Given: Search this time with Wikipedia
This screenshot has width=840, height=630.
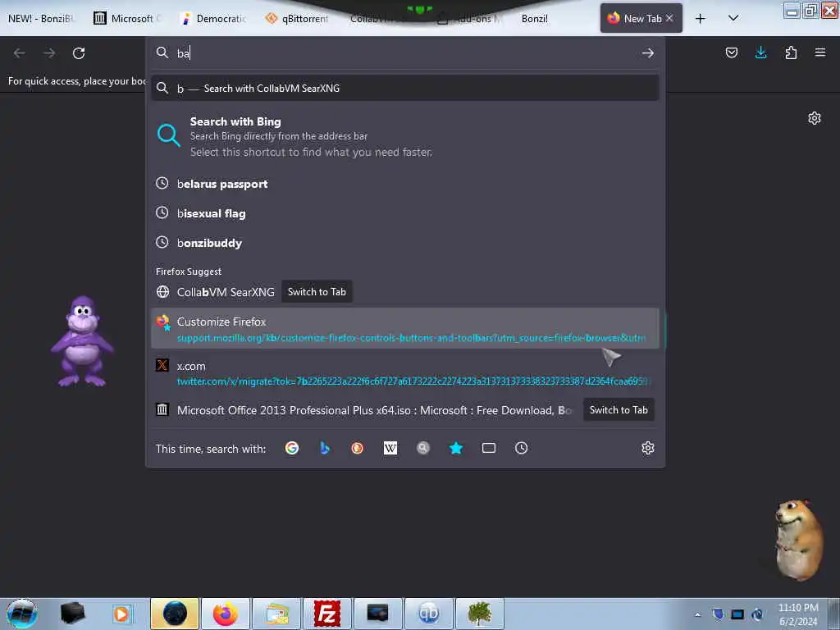Looking at the screenshot, I should click(390, 448).
